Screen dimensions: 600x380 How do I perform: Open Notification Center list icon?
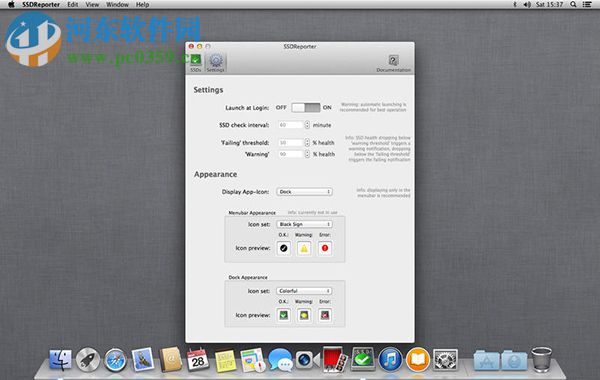[587, 5]
